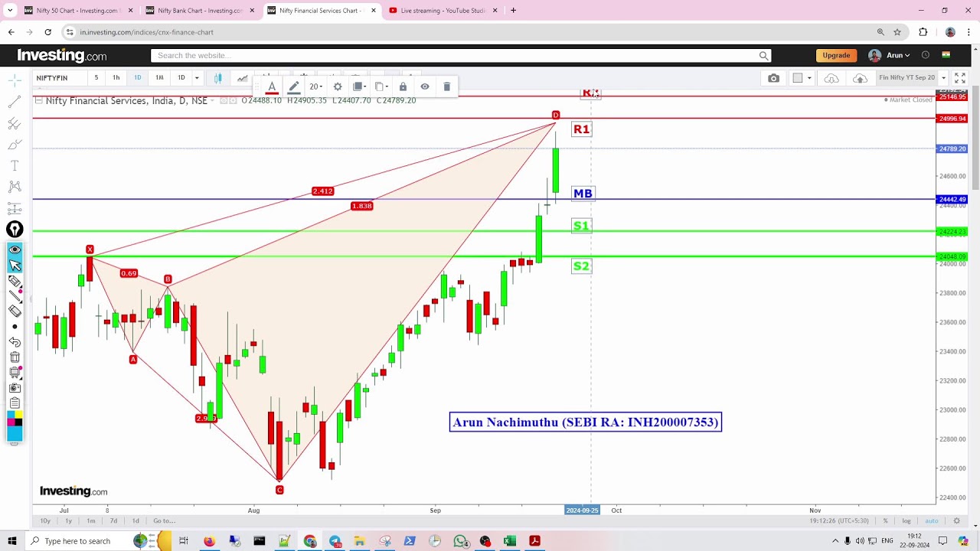Viewport: 980px width, 551px height.
Task: Choose the XABCD pattern tool
Action: click(x=15, y=187)
